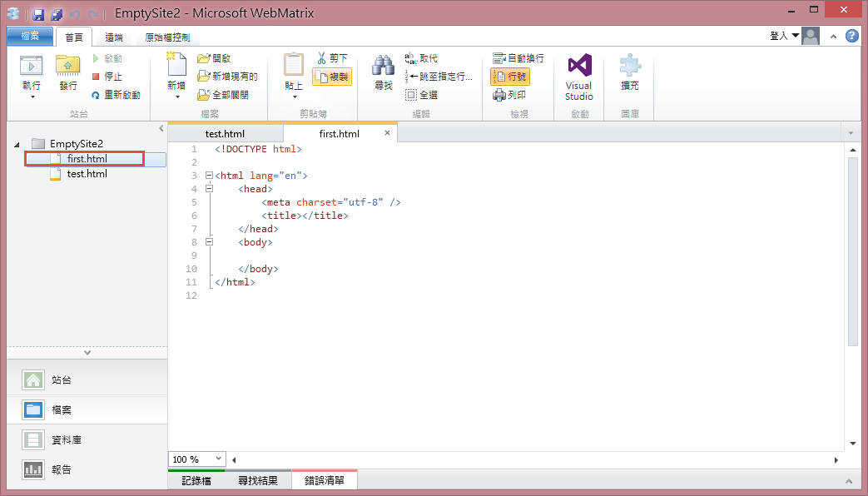Screen dimensions: 868x496
Task: Open Help via the question mark icon
Action: (852, 36)
